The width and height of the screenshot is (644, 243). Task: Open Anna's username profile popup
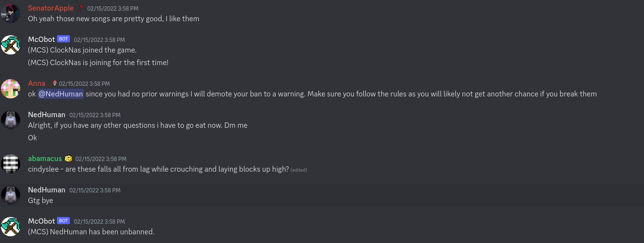pos(37,83)
